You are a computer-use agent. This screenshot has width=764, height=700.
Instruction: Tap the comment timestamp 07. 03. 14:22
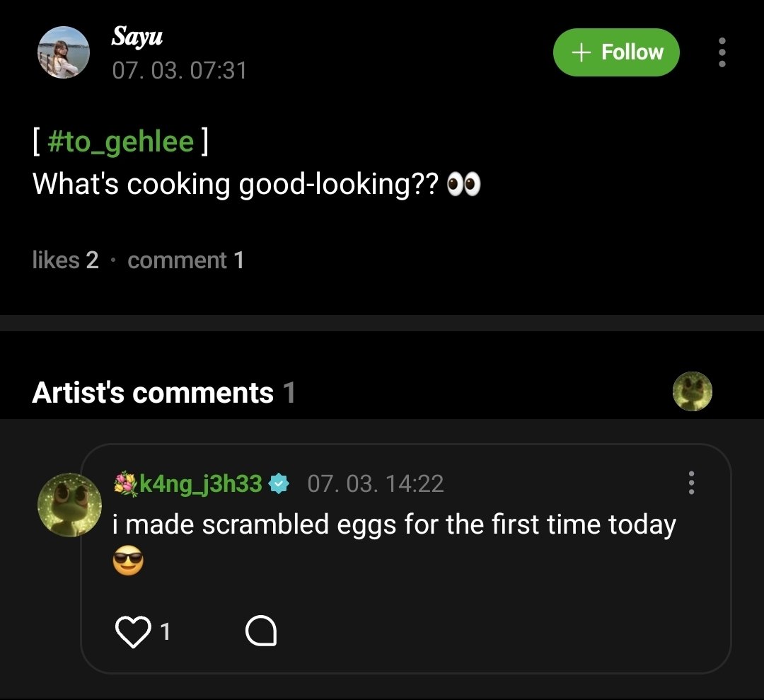pyautogui.click(x=376, y=483)
